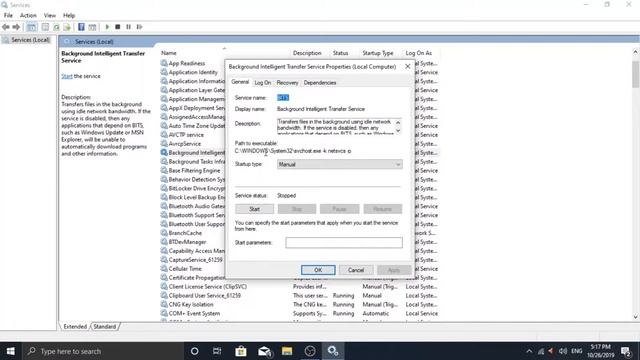Click the Start button in the dialog
This screenshot has height=360, width=640.
(x=254, y=209)
